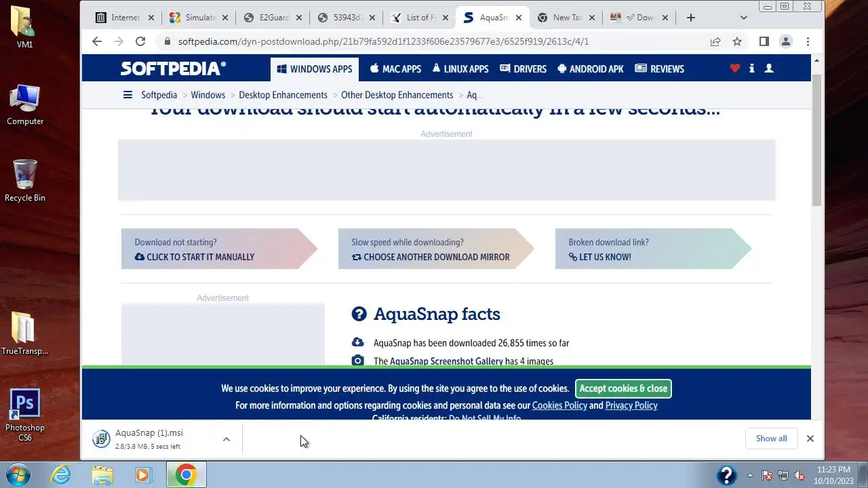Viewport: 868px width, 488px height.
Task: Open Softpedia hamburger menu
Action: coord(127,95)
